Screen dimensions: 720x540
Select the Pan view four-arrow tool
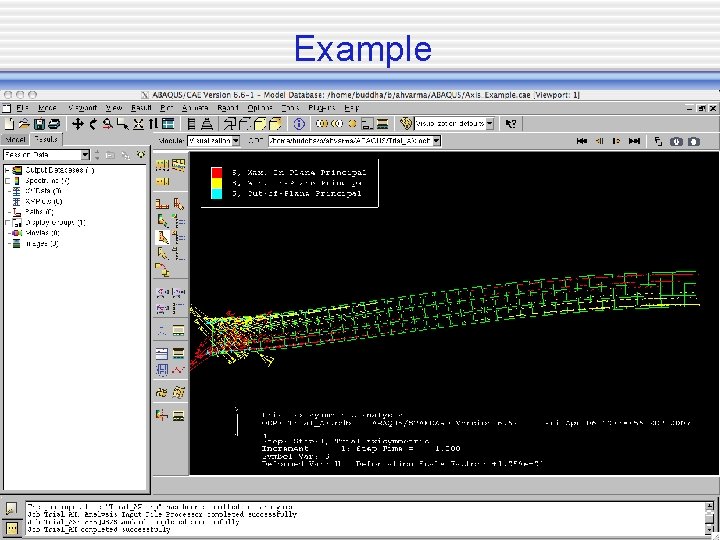coord(78,124)
